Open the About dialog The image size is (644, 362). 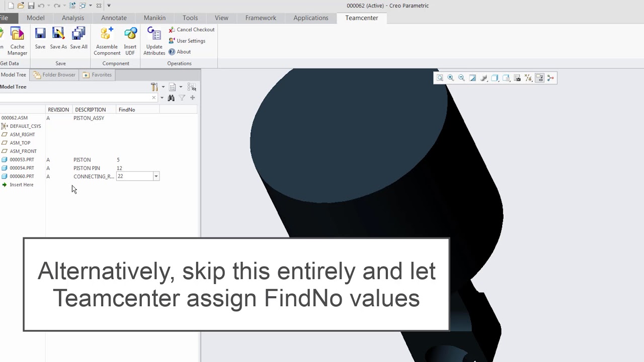(x=180, y=52)
